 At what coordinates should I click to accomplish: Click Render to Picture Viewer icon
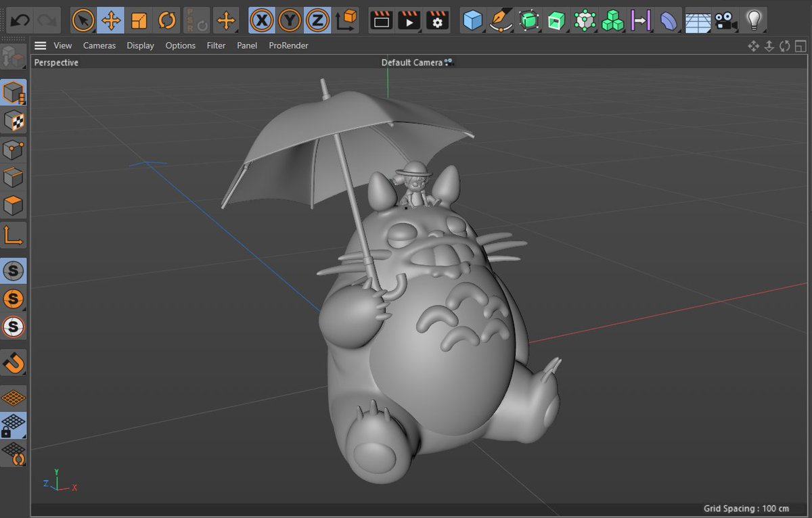tap(409, 20)
